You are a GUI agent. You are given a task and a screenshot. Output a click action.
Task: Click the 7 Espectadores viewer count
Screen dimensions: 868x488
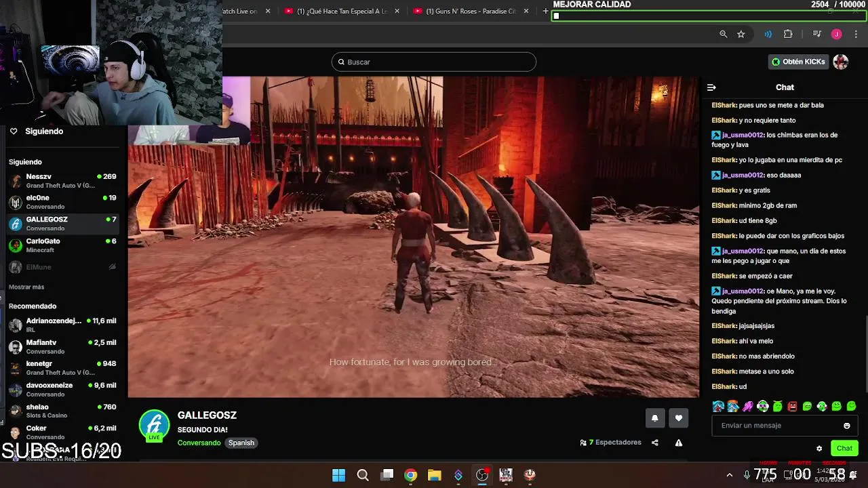610,443
